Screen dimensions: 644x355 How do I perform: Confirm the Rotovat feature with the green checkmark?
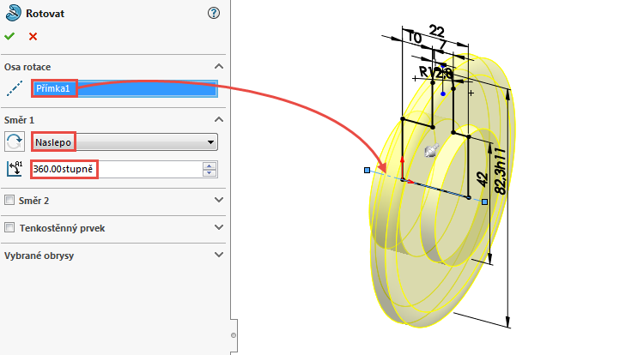tap(9, 37)
